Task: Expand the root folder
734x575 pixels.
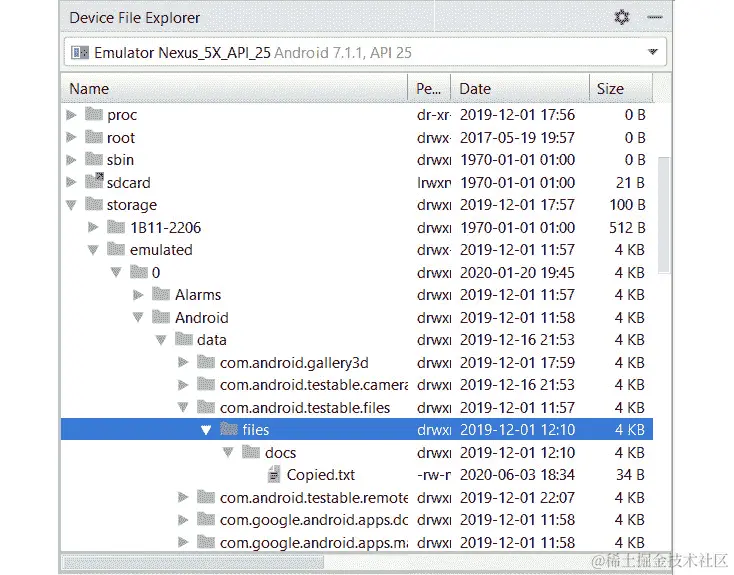Action: (x=71, y=137)
